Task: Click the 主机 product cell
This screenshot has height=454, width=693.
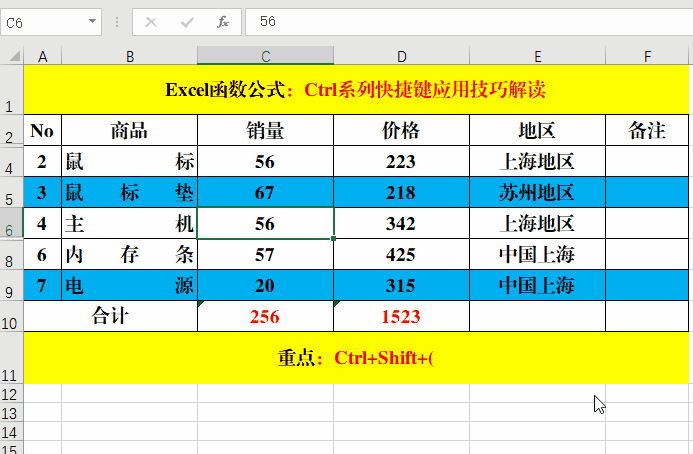Action: tap(129, 223)
